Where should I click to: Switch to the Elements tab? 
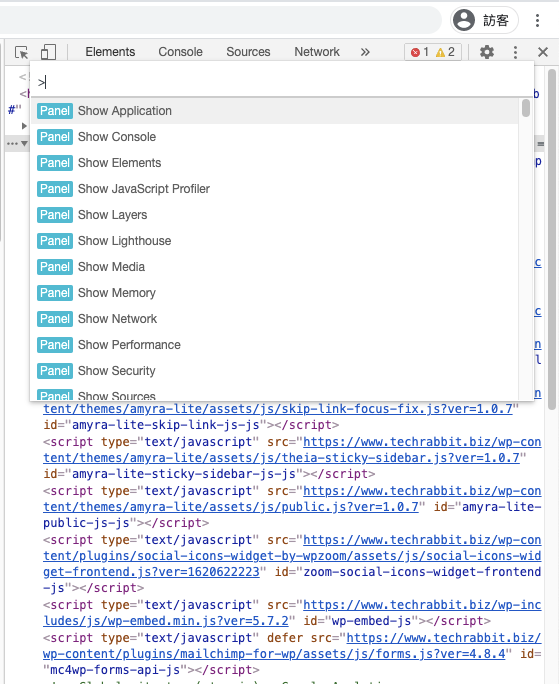(110, 52)
